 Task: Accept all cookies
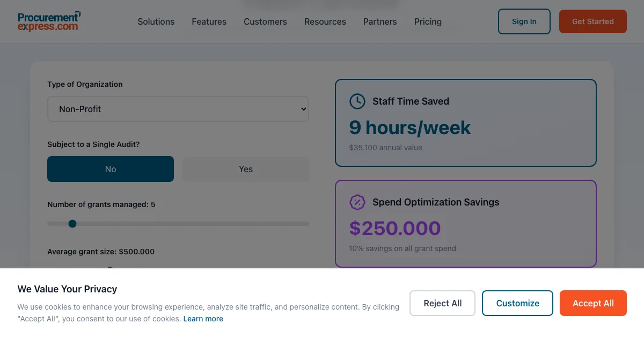[593, 303]
